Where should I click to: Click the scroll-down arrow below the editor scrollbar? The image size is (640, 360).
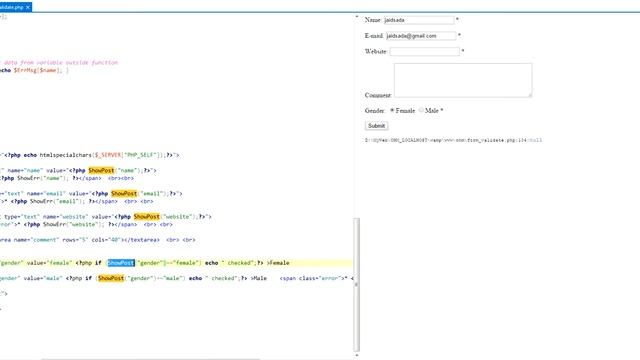pos(357,355)
